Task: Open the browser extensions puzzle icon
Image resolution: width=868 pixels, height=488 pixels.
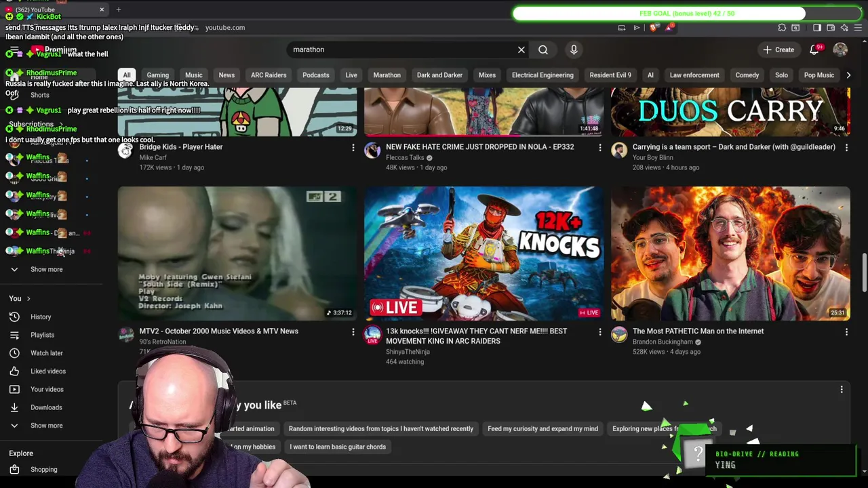Action: point(782,28)
